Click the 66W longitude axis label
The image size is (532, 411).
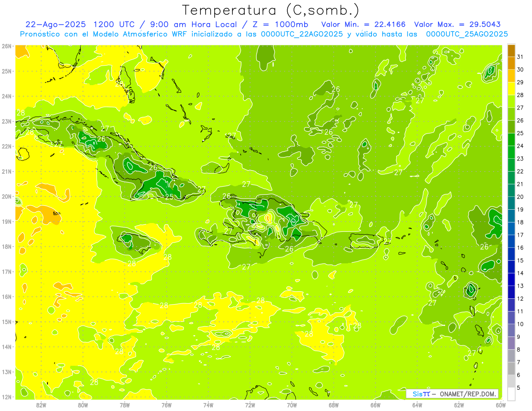pos(375,405)
